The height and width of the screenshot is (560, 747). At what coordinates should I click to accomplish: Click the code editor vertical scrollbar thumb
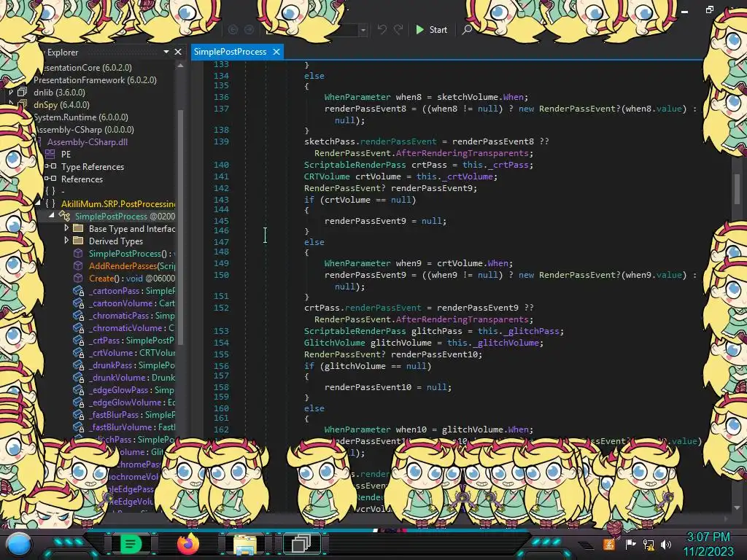(737, 187)
